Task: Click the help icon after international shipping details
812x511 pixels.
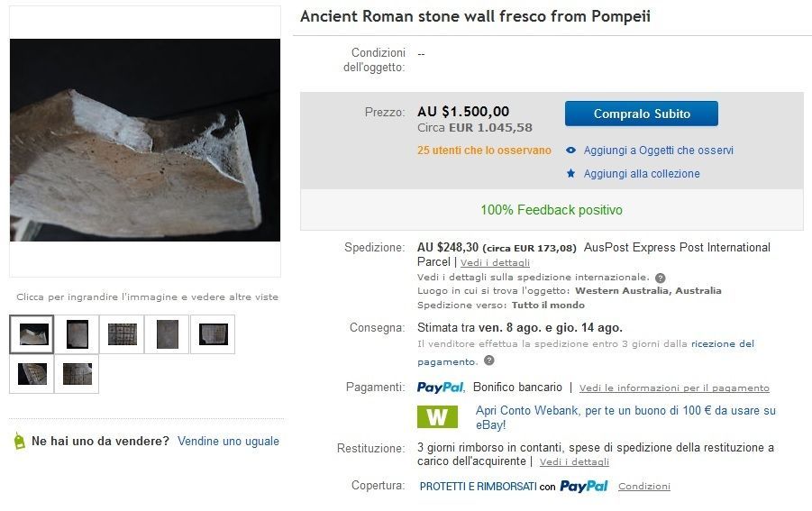Action: 661,278
